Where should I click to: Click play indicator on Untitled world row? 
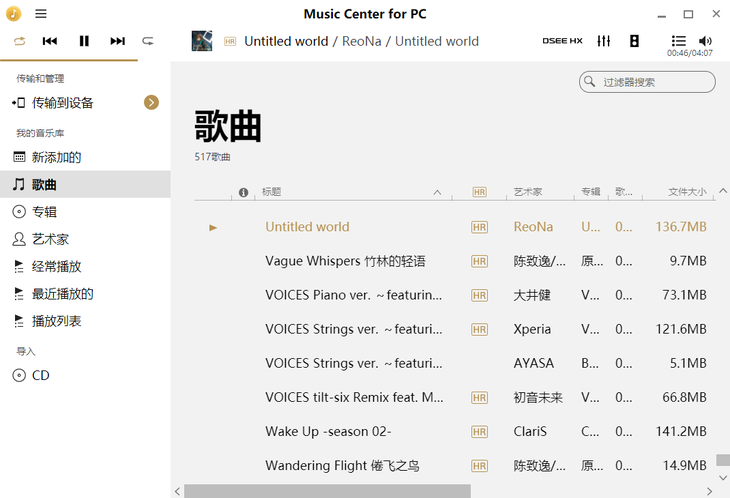[213, 228]
